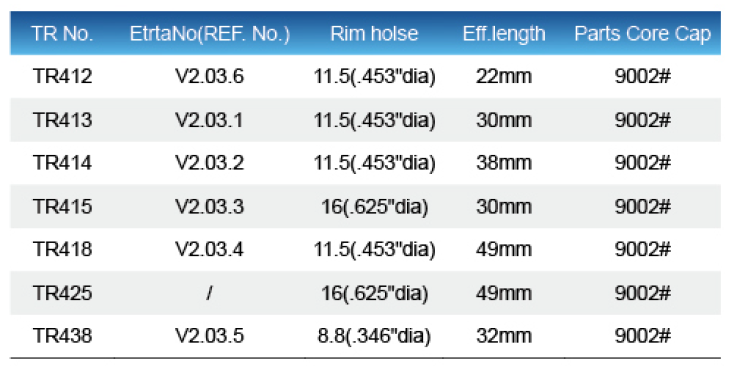Select the TR414 entry
This screenshot has height=366, width=729.
(62, 163)
